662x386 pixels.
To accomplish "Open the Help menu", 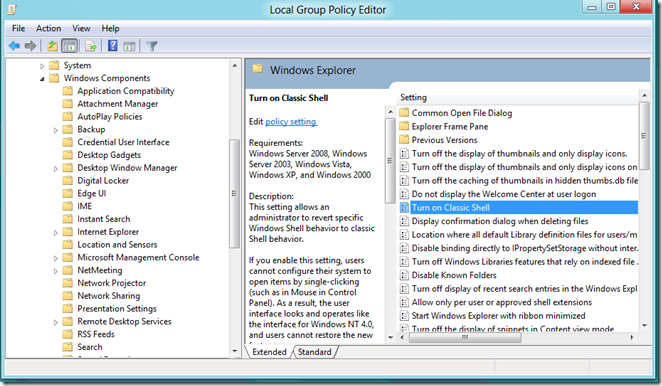I will 110,28.
